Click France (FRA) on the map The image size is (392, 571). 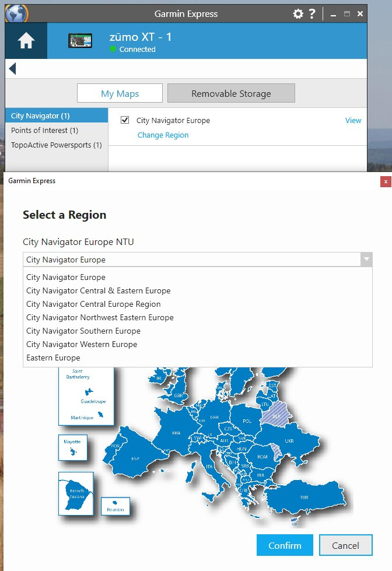[x=176, y=433]
